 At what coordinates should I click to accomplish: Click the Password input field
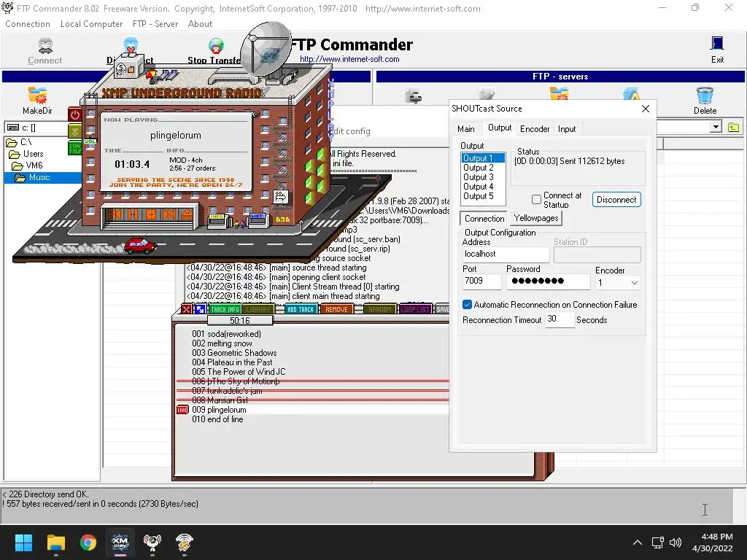pyautogui.click(x=548, y=281)
